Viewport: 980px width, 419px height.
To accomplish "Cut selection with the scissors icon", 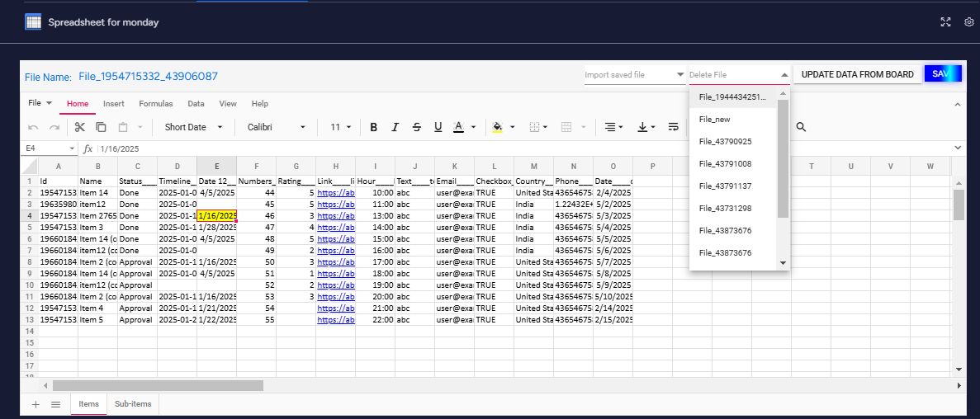I will [79, 127].
